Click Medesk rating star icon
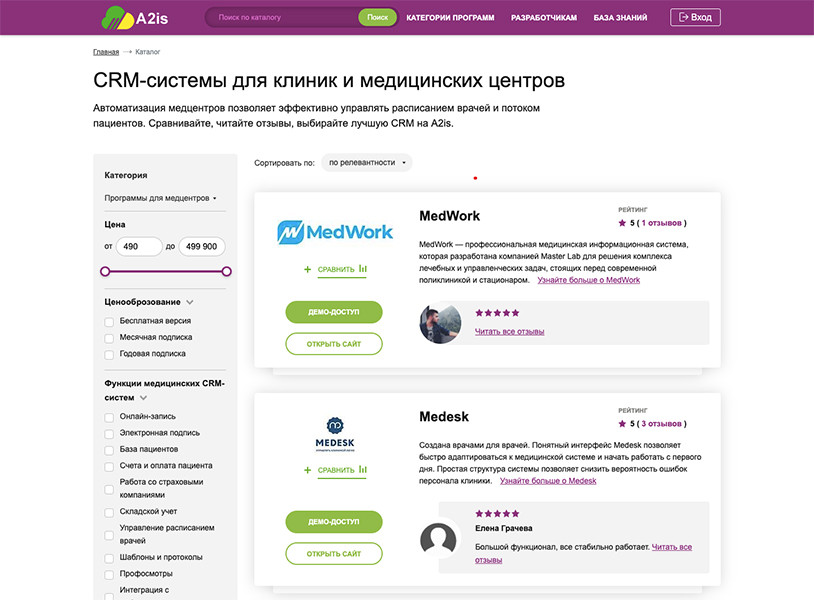Viewport: 814px width, 600px height. [x=622, y=424]
